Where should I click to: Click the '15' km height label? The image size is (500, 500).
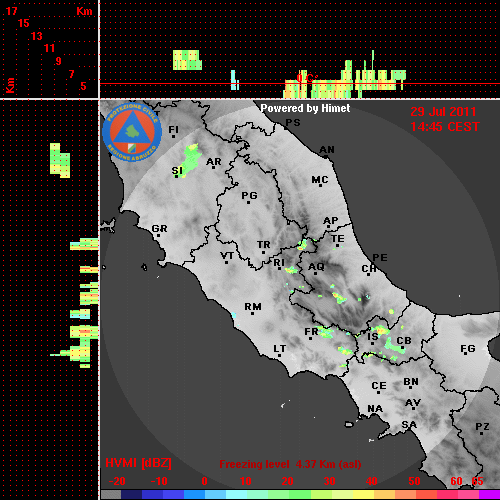[24, 23]
